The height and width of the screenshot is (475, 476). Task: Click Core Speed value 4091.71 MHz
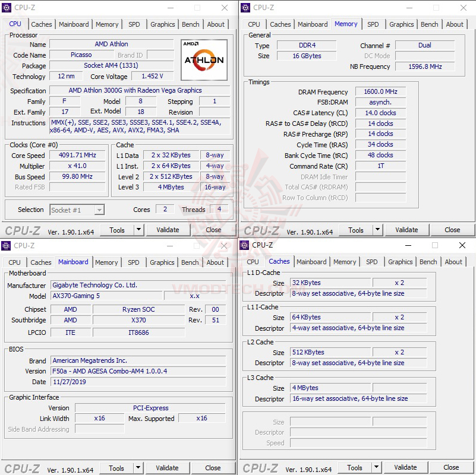(x=77, y=155)
